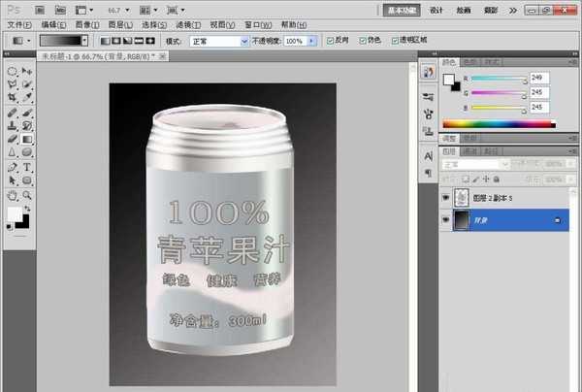Click the linear gradient style icon

[x=104, y=42]
